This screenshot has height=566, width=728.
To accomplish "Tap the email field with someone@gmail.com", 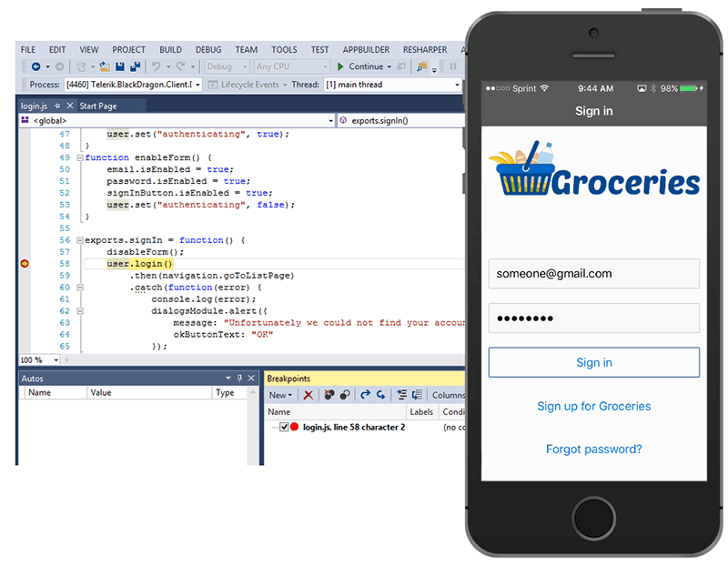I will [594, 274].
